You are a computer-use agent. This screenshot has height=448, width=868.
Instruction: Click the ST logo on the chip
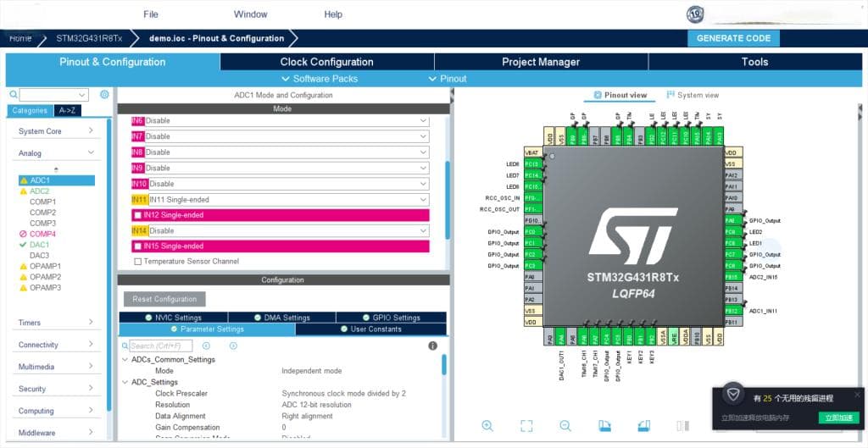point(633,236)
